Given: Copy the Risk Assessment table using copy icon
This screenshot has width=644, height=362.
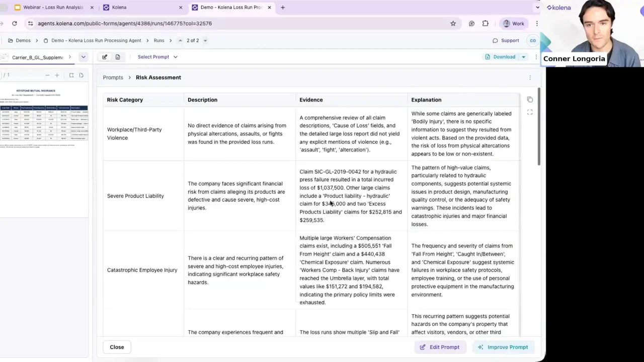Looking at the screenshot, I should coord(530,100).
